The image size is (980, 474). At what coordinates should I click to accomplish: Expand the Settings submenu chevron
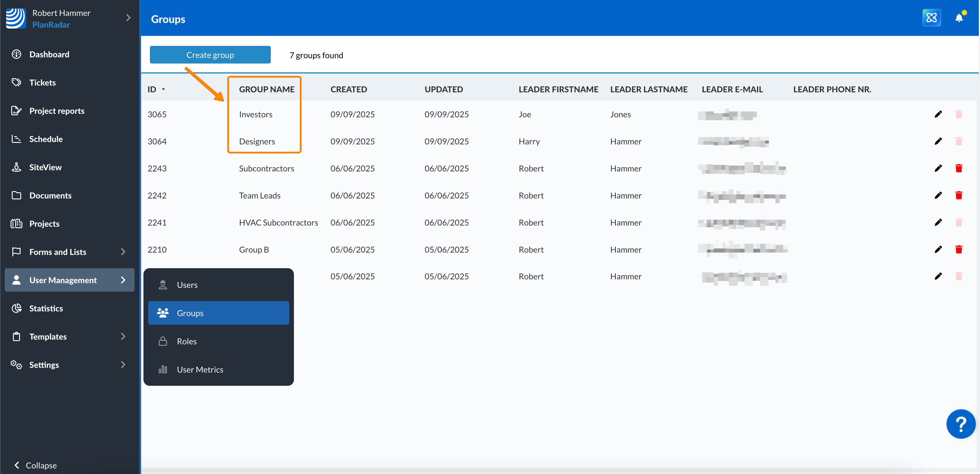point(123,364)
